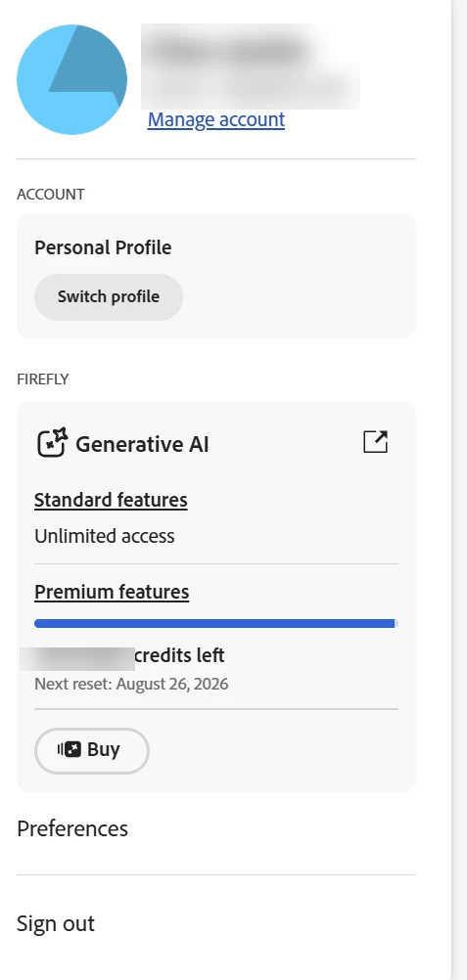Click the Personal Profile label
467x980 pixels.
(103, 247)
